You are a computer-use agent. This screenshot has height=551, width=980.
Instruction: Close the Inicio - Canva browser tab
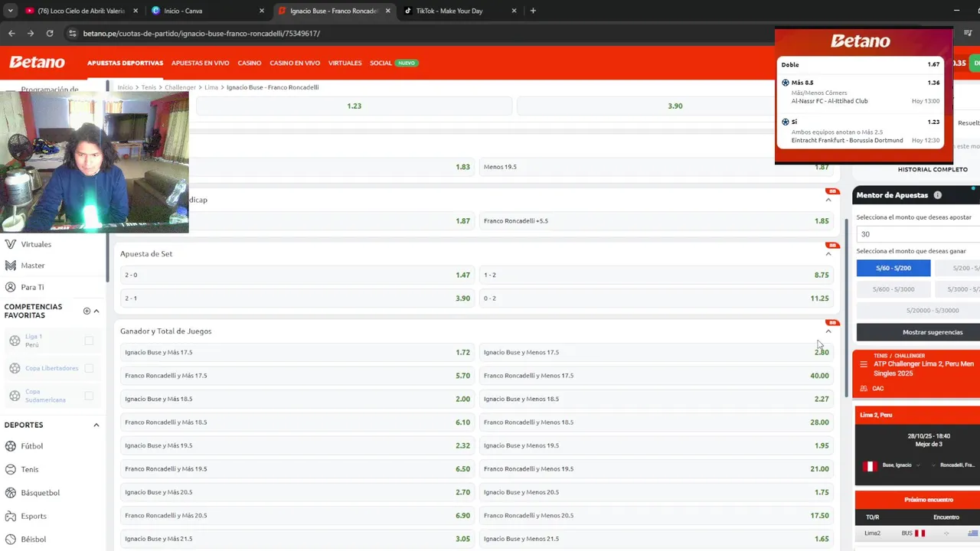(262, 11)
